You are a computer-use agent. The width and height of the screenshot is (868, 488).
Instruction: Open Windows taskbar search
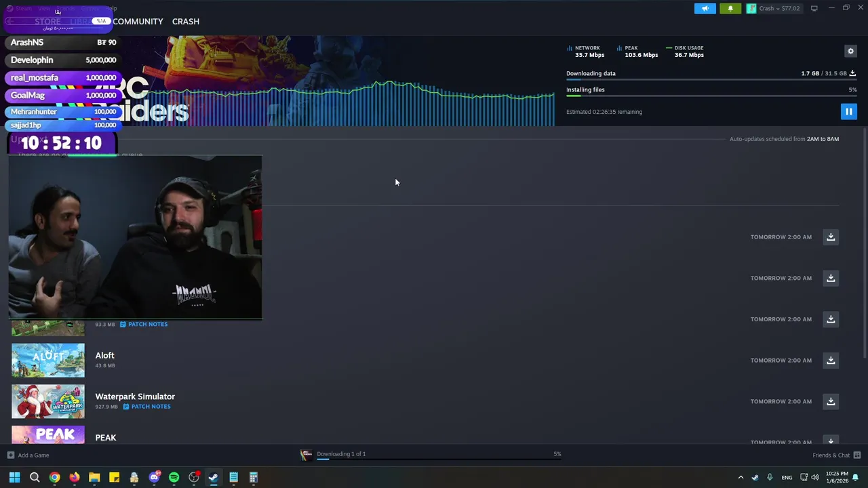pyautogui.click(x=35, y=478)
